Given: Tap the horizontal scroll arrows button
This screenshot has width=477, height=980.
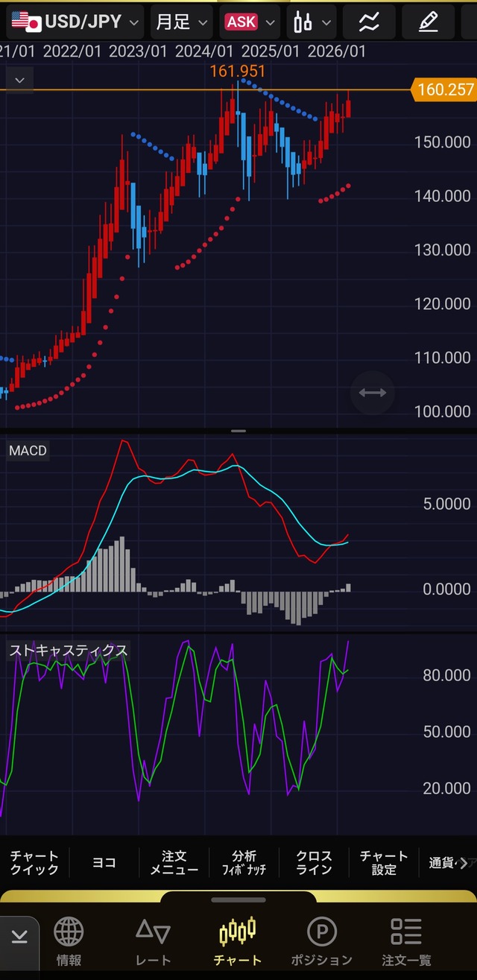Looking at the screenshot, I should tap(372, 393).
